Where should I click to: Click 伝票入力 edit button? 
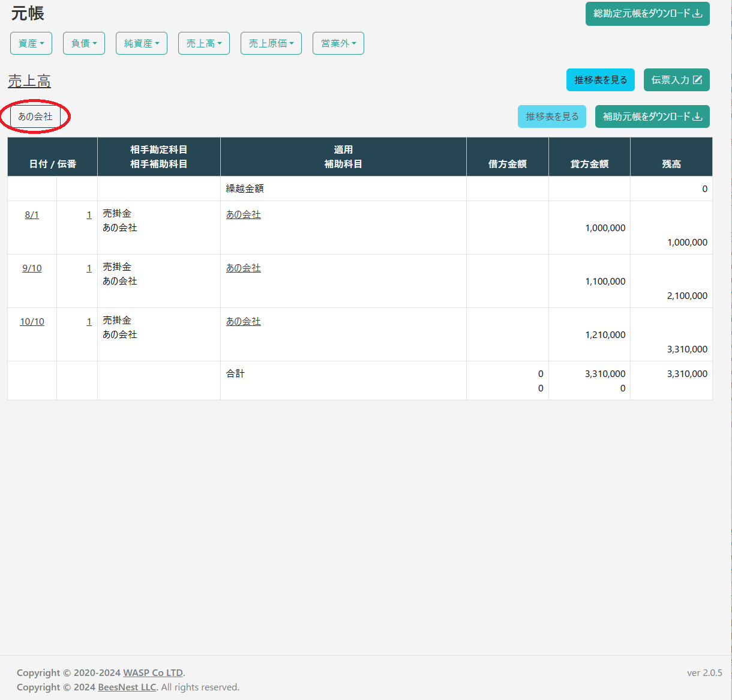676,80
